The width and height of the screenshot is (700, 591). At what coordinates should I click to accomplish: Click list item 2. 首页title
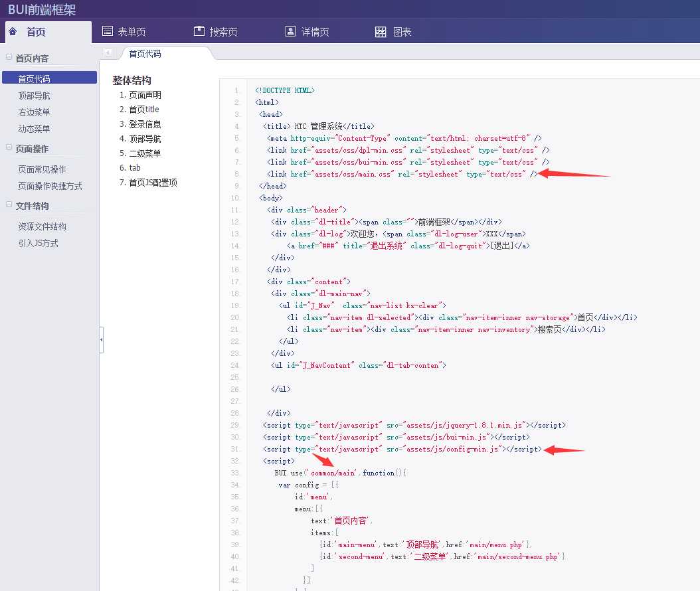tap(139, 110)
